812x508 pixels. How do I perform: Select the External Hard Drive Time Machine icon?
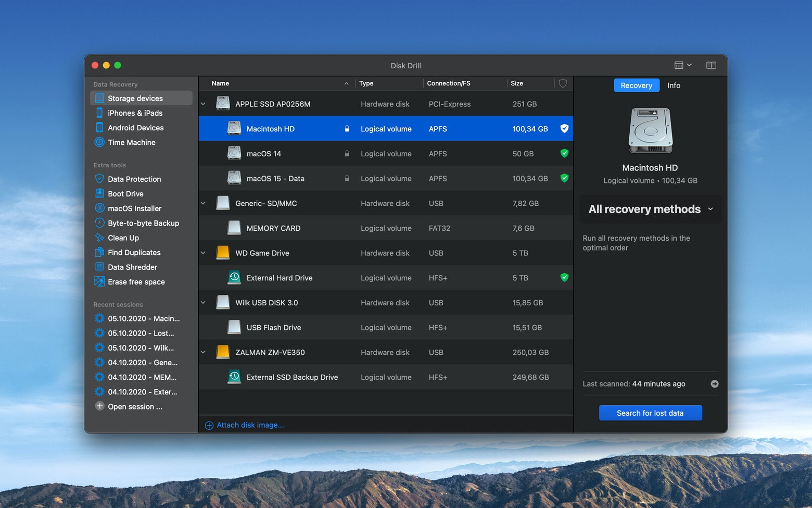pyautogui.click(x=234, y=277)
